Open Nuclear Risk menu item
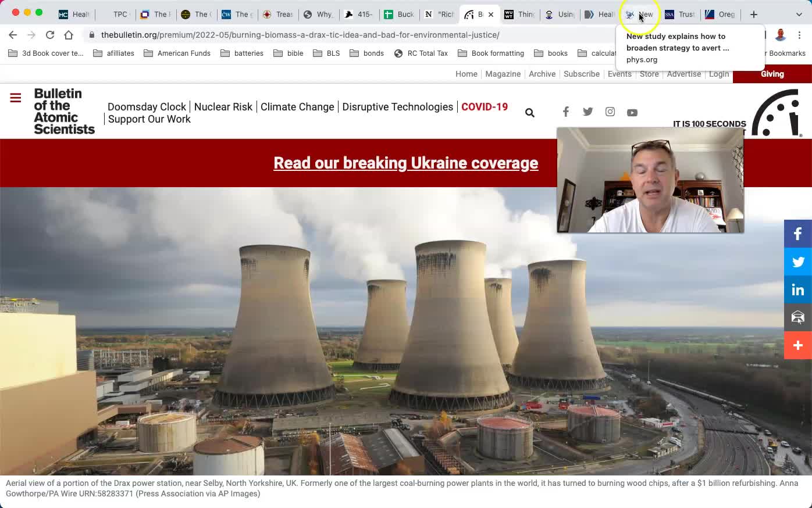Viewport: 812px width, 508px height. (x=223, y=107)
